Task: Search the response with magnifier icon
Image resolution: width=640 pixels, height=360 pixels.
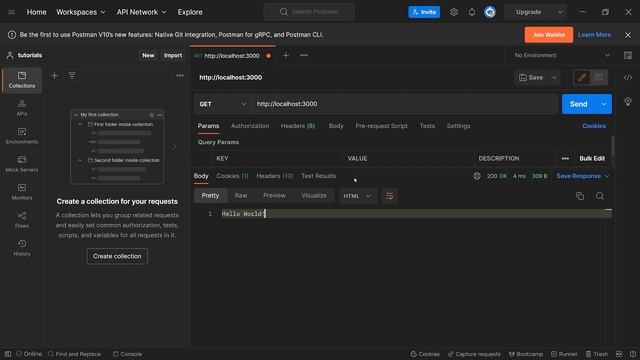Action: click(600, 196)
